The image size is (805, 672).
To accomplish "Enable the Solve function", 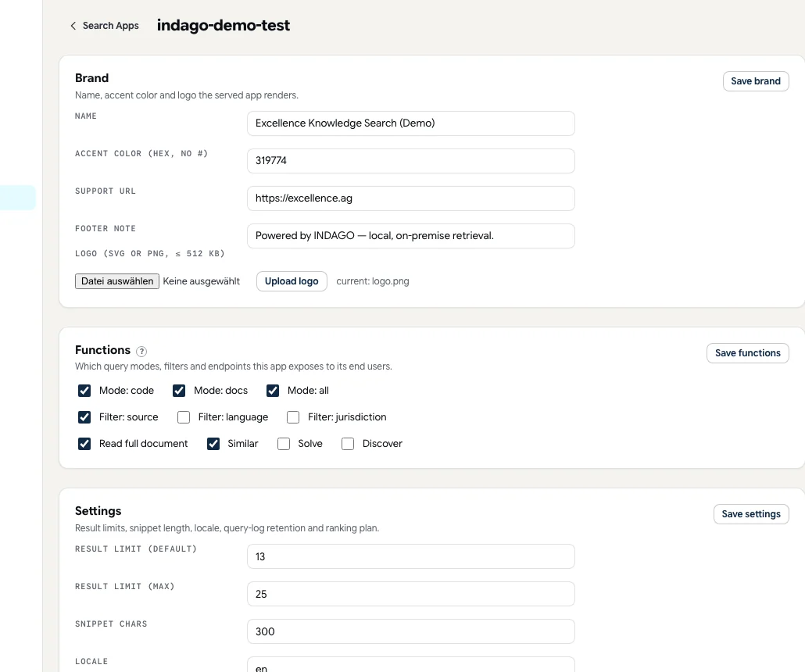I will [284, 444].
